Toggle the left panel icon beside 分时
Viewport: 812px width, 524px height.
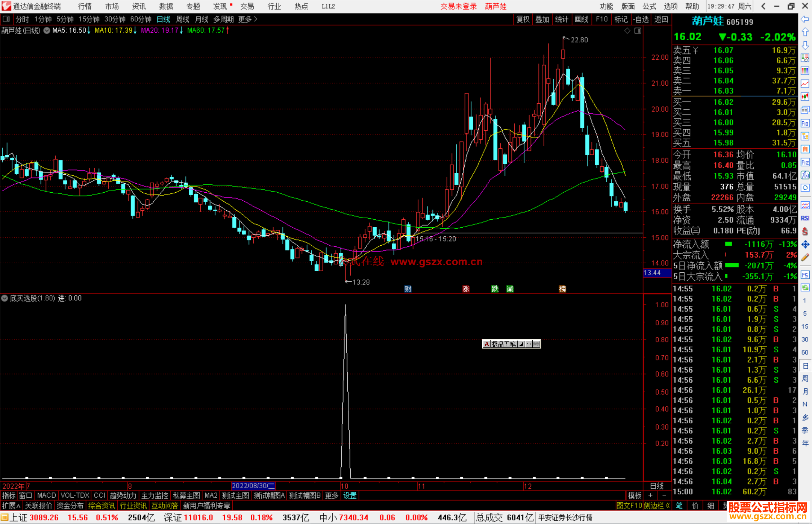pos(6,19)
